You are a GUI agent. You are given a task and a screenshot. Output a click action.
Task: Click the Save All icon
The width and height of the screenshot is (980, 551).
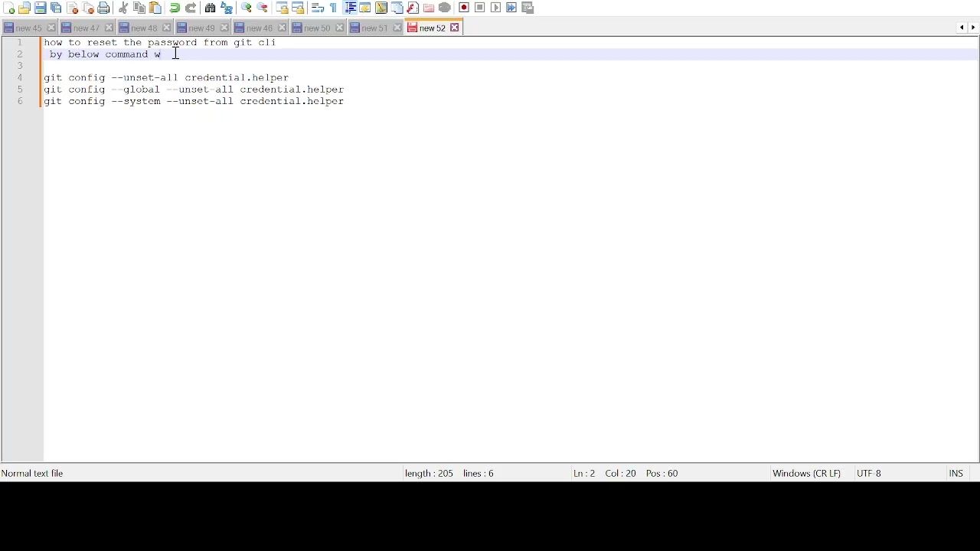tap(56, 8)
